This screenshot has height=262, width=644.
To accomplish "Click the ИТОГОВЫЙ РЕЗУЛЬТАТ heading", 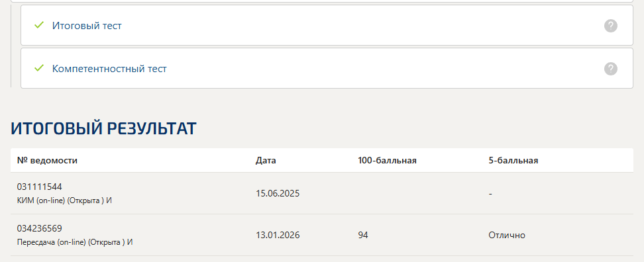I will coord(103,128).
